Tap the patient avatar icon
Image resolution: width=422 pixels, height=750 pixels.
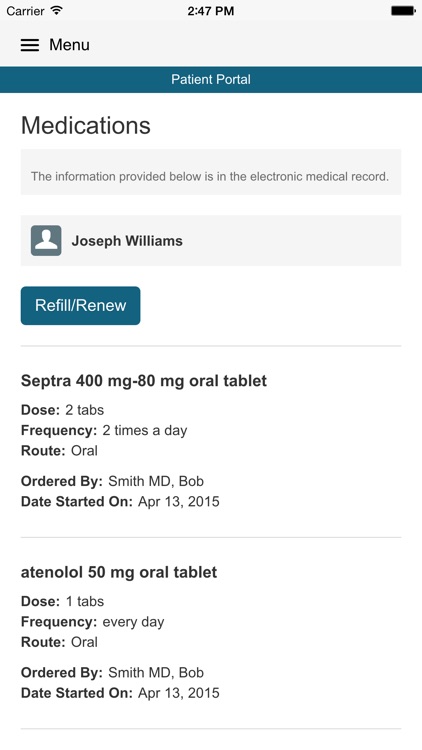coord(46,241)
